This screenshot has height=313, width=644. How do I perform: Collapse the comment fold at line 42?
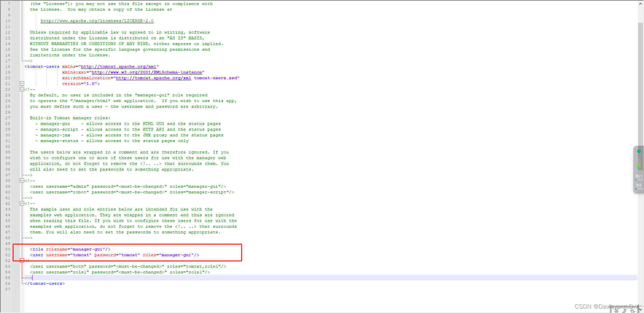coord(22,204)
